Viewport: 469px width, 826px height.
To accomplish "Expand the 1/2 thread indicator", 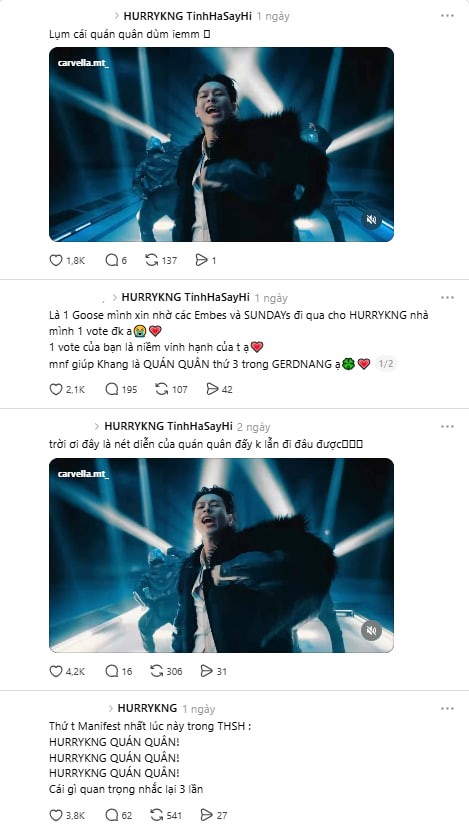I will click(386, 364).
